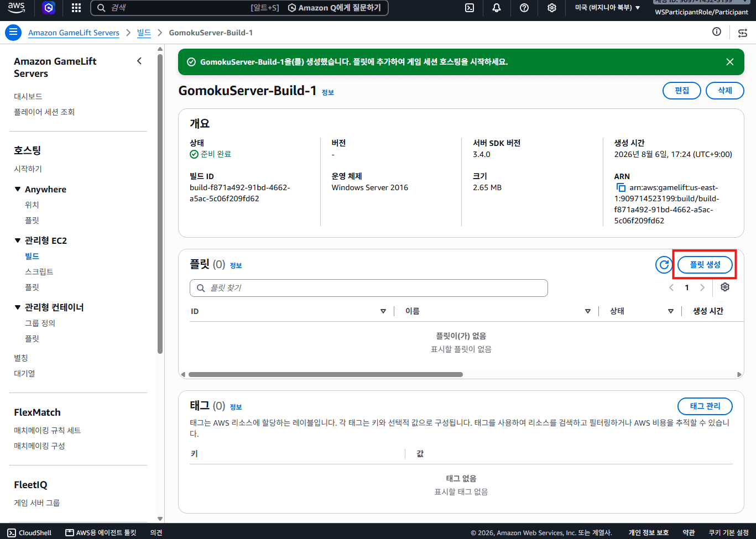Click the sidebar vertical scrollbar

pos(160,203)
